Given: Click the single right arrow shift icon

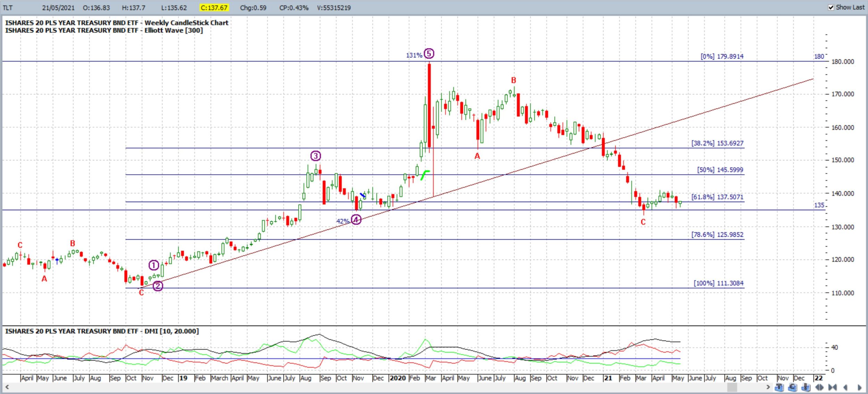Looking at the screenshot, I should 860,387.
